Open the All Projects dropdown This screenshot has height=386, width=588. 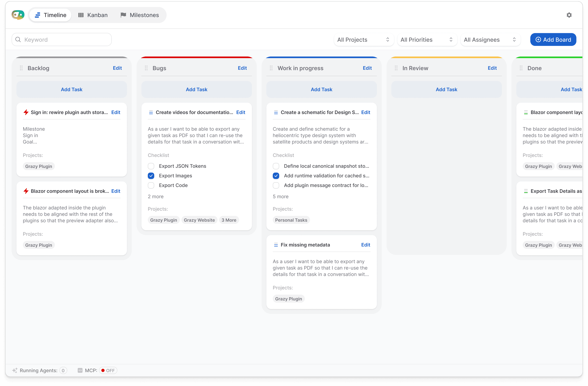click(x=364, y=39)
